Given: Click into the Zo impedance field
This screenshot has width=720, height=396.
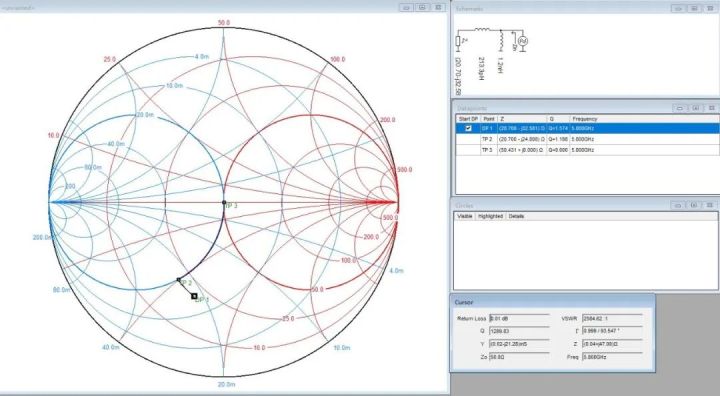Looking at the screenshot, I should click(x=519, y=357).
